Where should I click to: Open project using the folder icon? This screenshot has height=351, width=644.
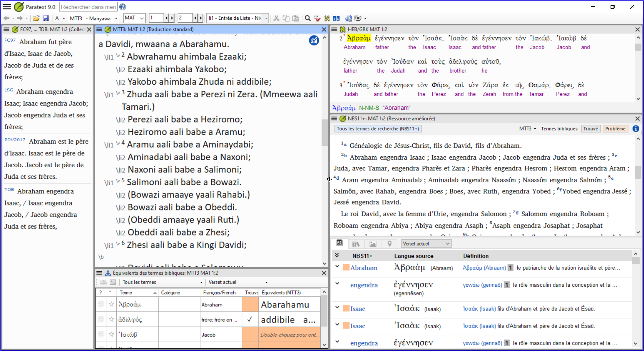click(x=36, y=18)
